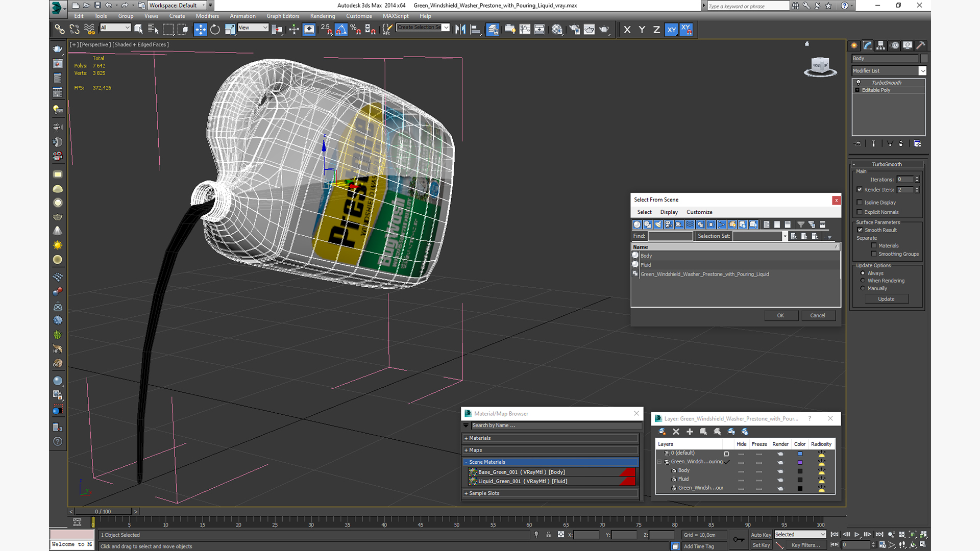Open the Utilities command panel tab

pos(921,45)
